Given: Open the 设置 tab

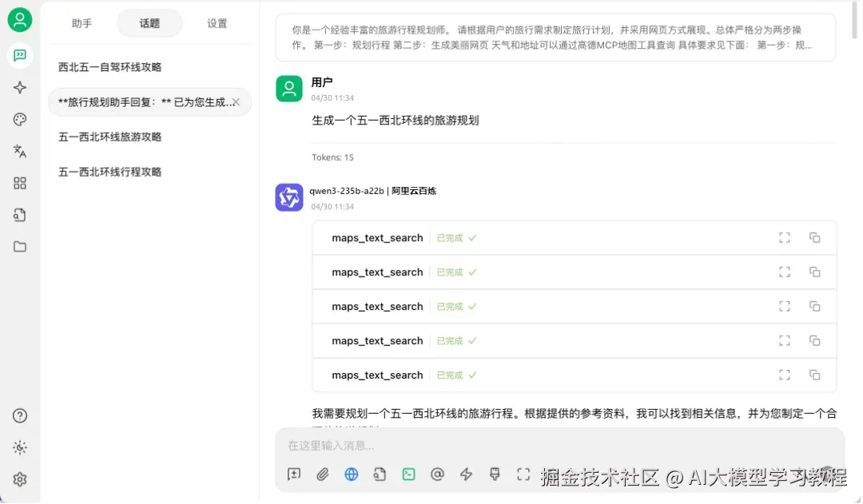Looking at the screenshot, I should 217,23.
